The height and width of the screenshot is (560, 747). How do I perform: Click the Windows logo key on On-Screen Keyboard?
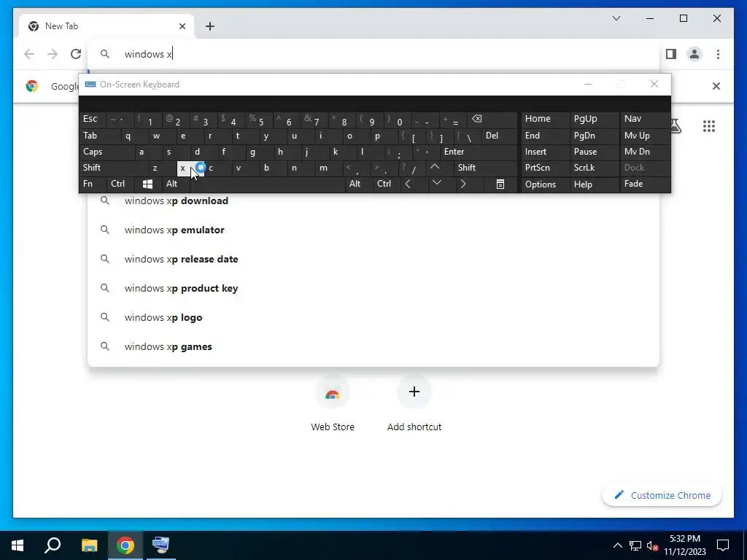[147, 184]
